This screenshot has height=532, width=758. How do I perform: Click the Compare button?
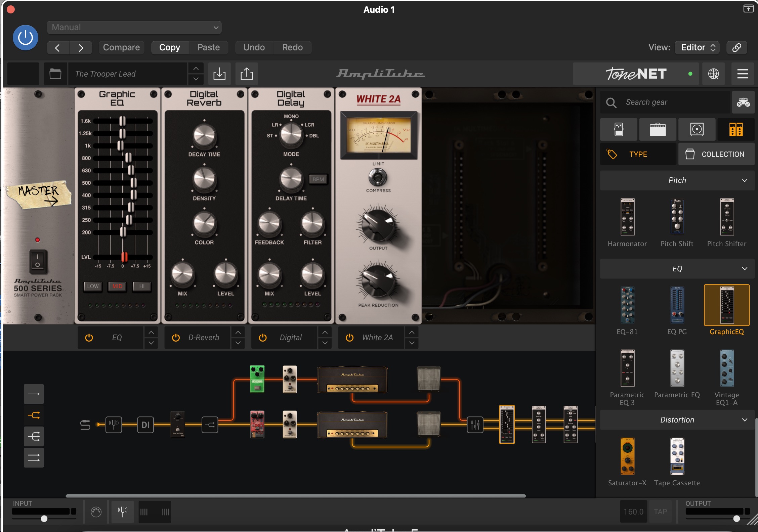click(121, 47)
